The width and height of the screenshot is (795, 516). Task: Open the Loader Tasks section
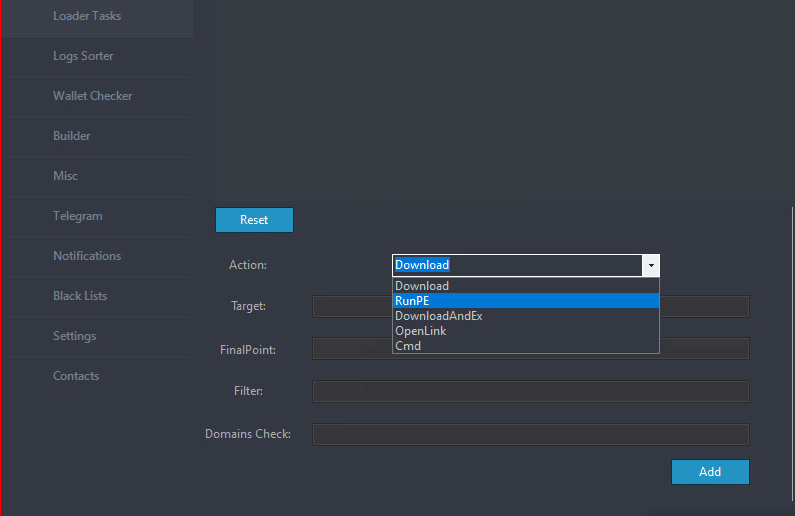coord(97,16)
